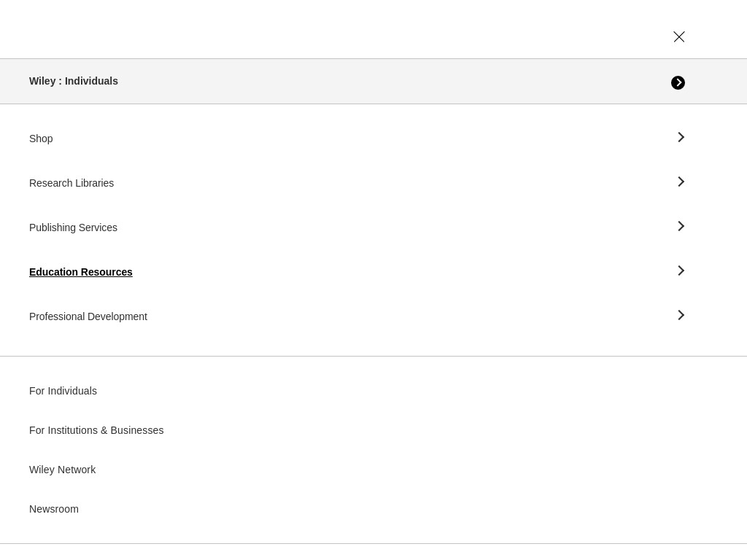Visit For Institutions & Businesses link

96,430
